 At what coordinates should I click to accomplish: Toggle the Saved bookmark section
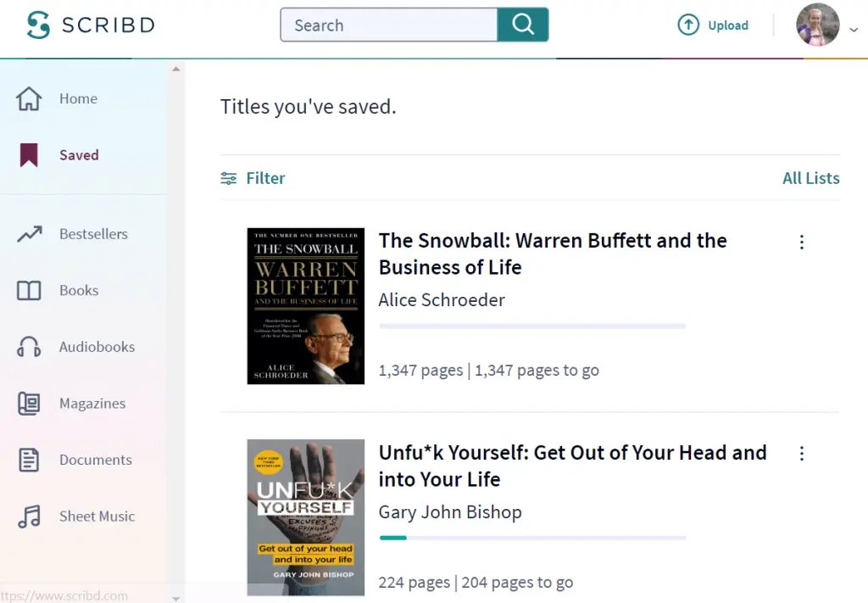pyautogui.click(x=28, y=154)
